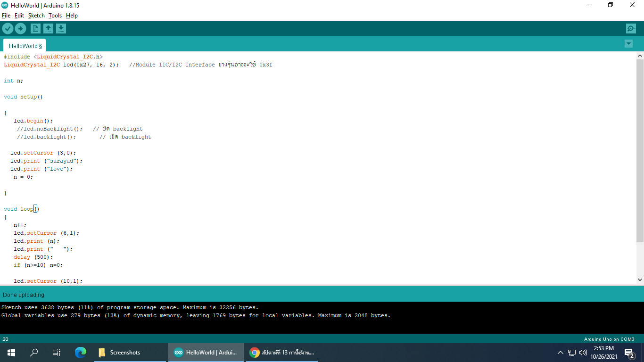This screenshot has width=644, height=362.
Task: Create a new sketch with New icon
Action: (x=35, y=29)
